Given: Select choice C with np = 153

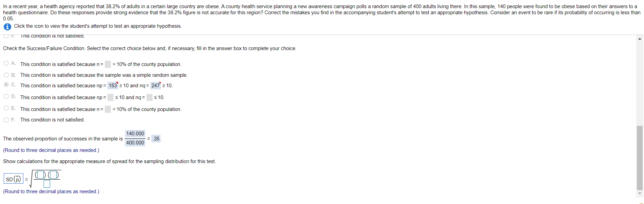Looking at the screenshot, I should 6,85.
